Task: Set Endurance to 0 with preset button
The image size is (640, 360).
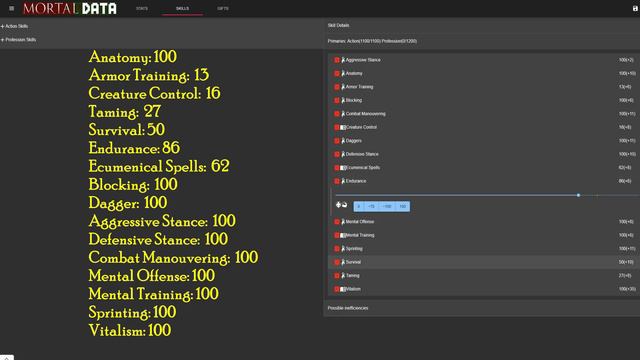Action: [x=358, y=207]
